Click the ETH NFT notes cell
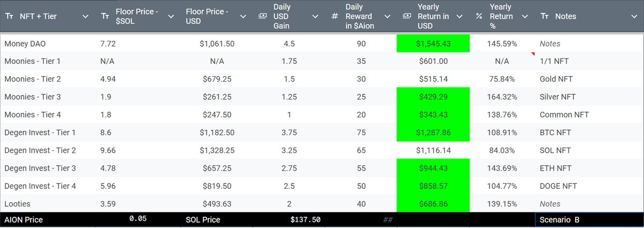The width and height of the screenshot is (644, 228). coord(589,168)
